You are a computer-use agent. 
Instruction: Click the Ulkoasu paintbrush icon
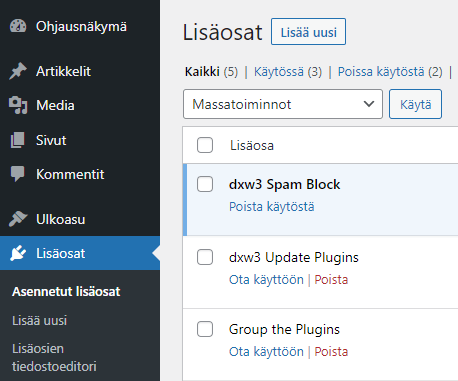(x=18, y=219)
